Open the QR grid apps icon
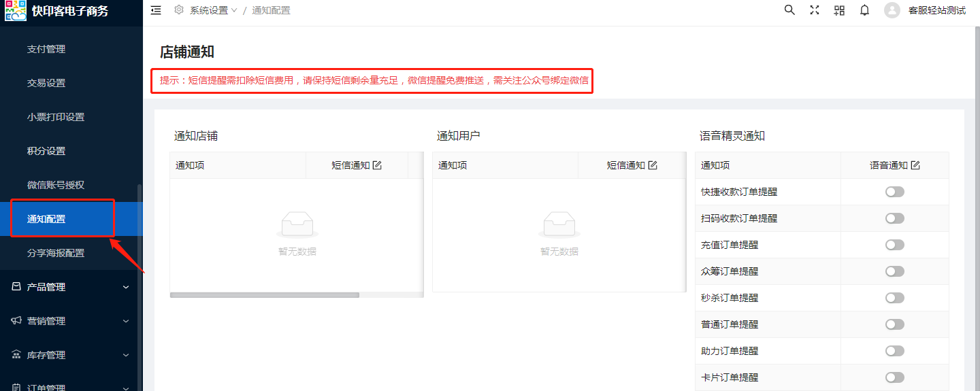Screen dimensions: 980x391 coord(839,10)
